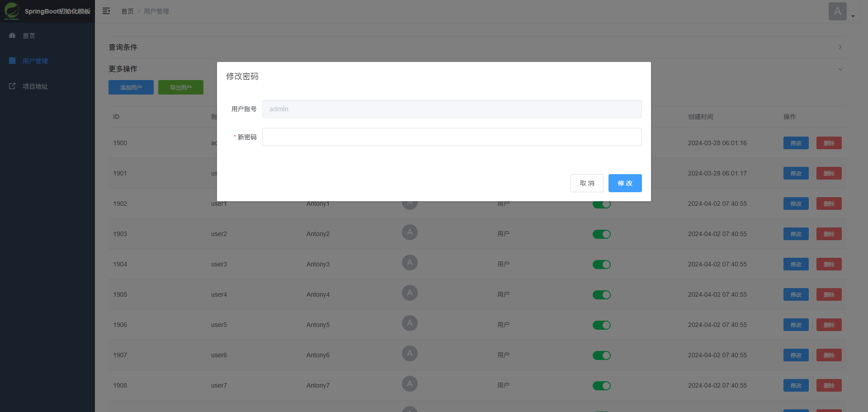Click 删除 for row 1902
Image resolution: width=868 pixels, height=412 pixels.
click(829, 204)
